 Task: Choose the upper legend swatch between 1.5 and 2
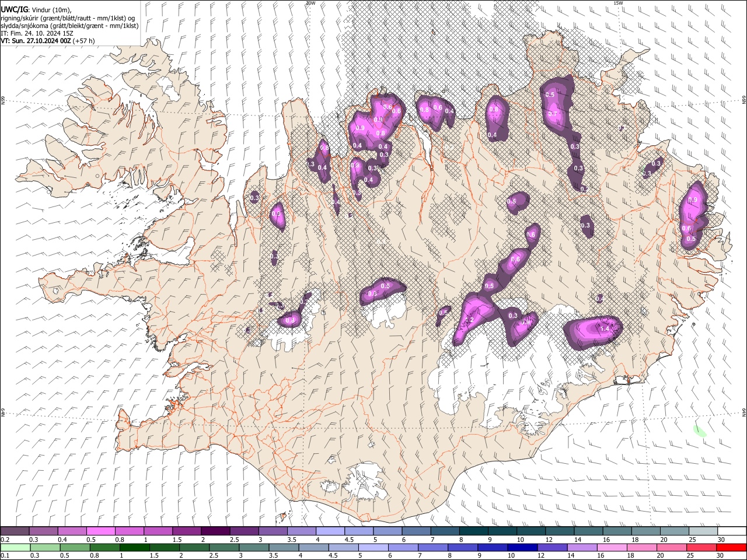(x=187, y=531)
